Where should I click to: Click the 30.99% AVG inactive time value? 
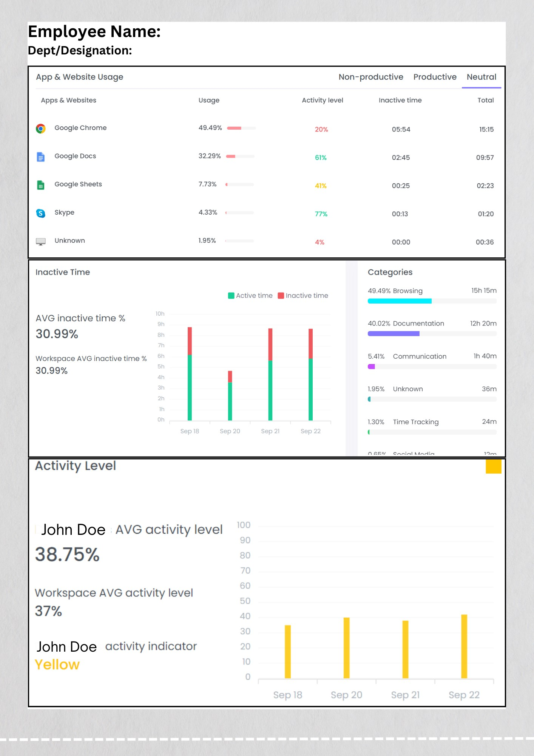tap(57, 334)
